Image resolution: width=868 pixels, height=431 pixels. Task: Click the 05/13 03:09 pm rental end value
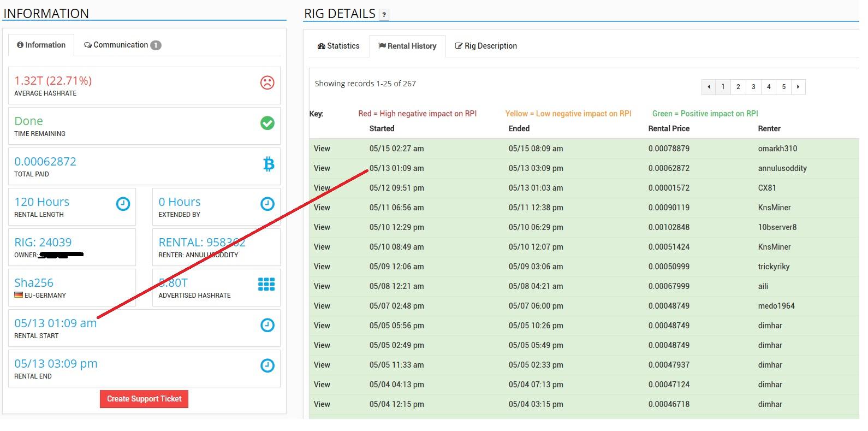(x=56, y=363)
